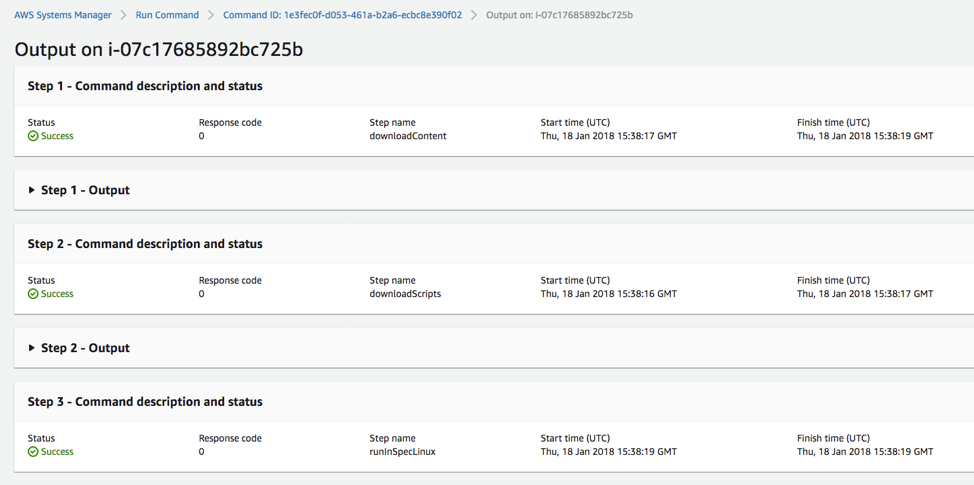Open the AWS Systems Manager breadcrumb link

point(63,15)
